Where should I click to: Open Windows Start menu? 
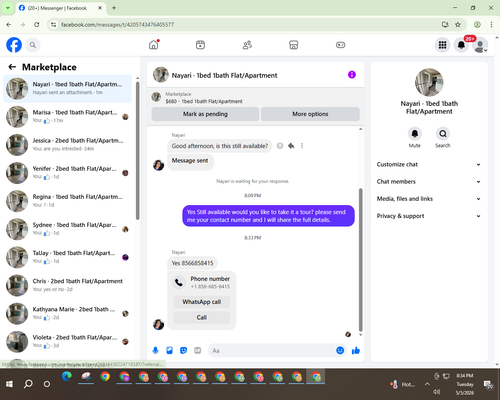[9, 384]
